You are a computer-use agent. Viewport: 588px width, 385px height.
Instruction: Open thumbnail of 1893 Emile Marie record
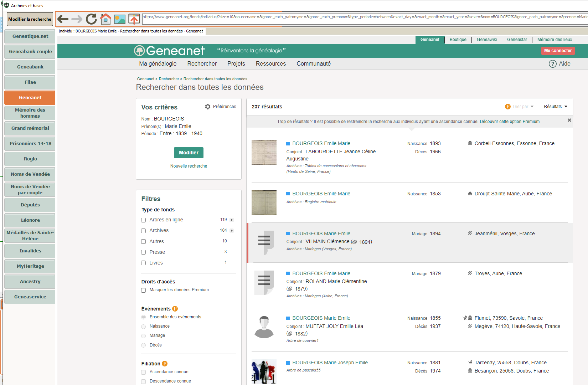coord(264,153)
